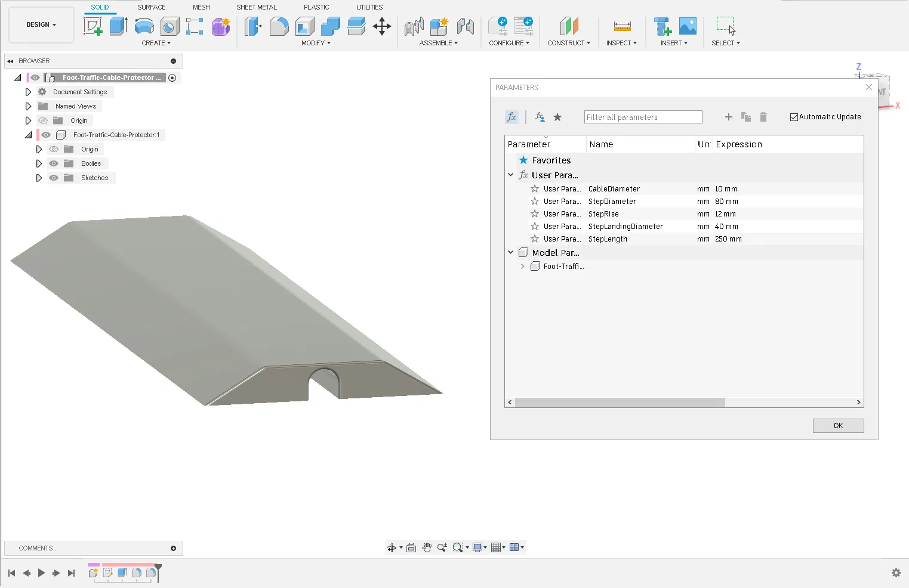
Task: Switch to the MESH tab
Action: coord(201,7)
